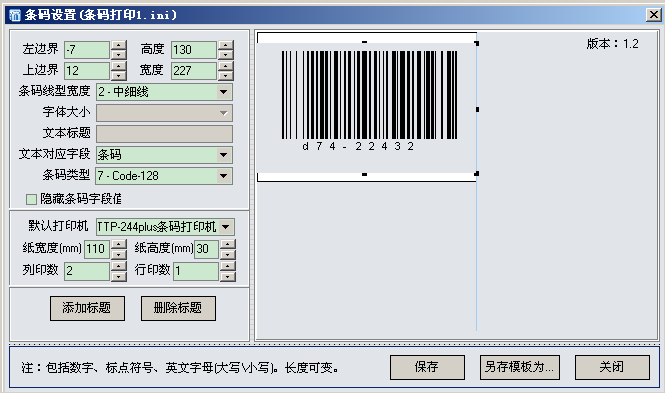Increase 行印数 with up arrow
The width and height of the screenshot is (665, 393).
(x=228, y=266)
